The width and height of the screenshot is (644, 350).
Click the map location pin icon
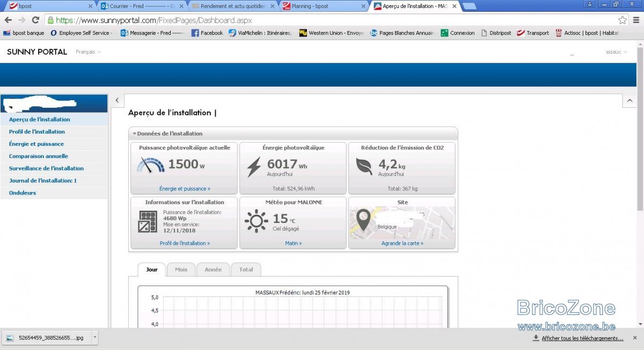click(x=363, y=221)
